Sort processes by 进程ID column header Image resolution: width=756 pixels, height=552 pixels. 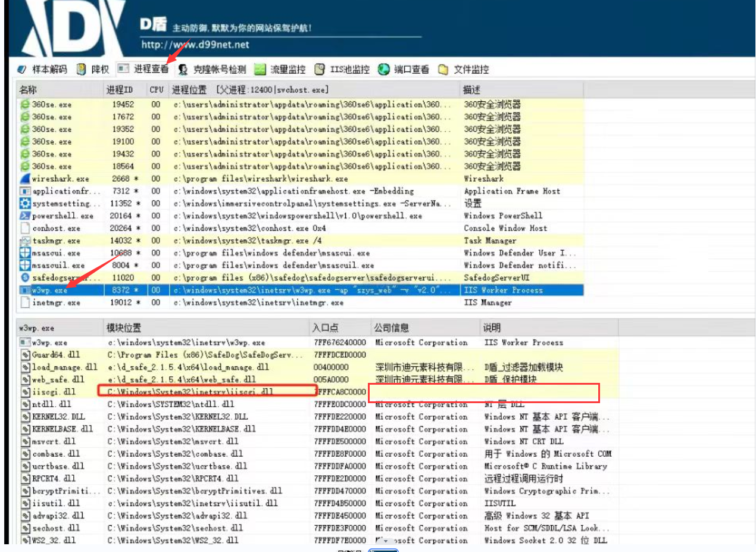click(x=119, y=90)
